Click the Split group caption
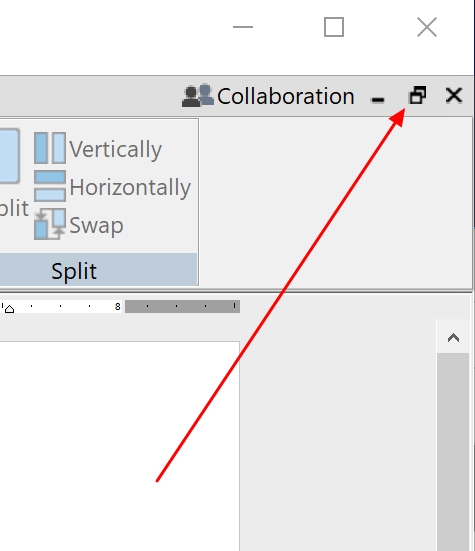 click(74, 271)
